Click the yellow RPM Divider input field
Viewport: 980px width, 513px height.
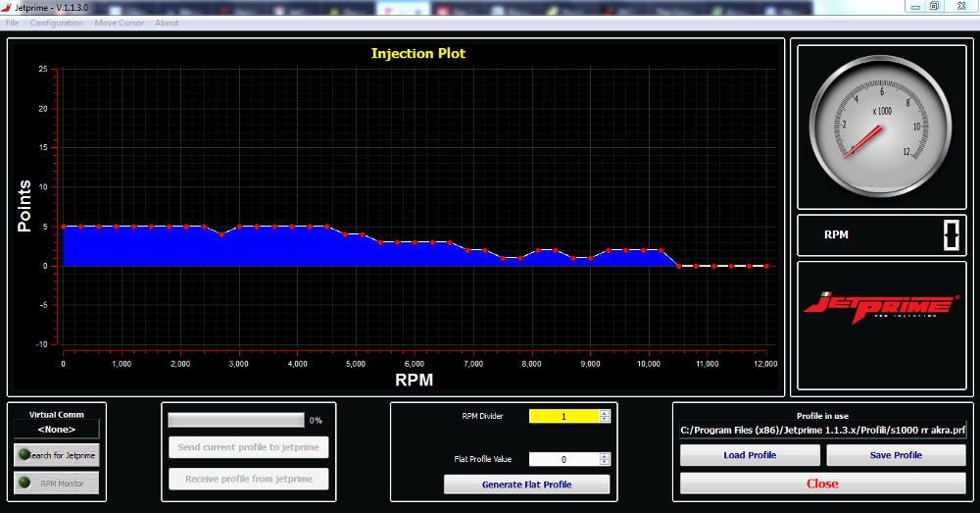pos(563,416)
